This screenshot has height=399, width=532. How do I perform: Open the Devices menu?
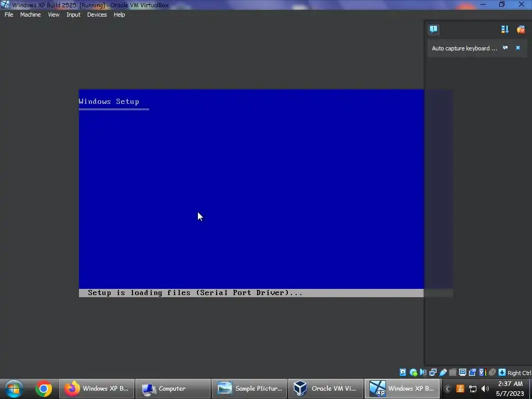point(97,15)
